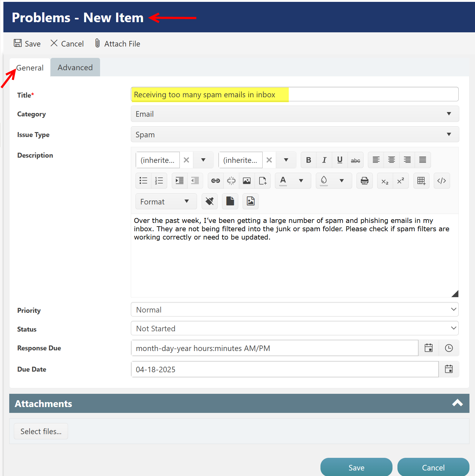Click the Bold formatting icon
This screenshot has height=476, width=475.
pyautogui.click(x=308, y=160)
